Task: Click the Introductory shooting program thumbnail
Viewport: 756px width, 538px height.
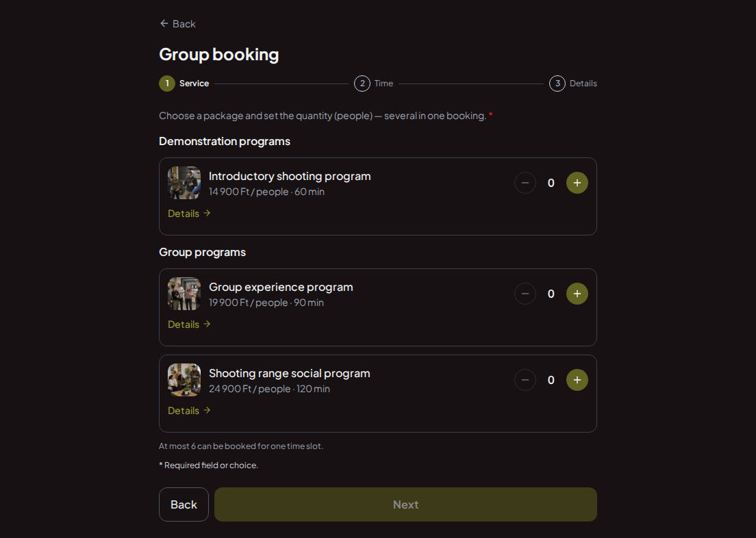Action: 184,183
